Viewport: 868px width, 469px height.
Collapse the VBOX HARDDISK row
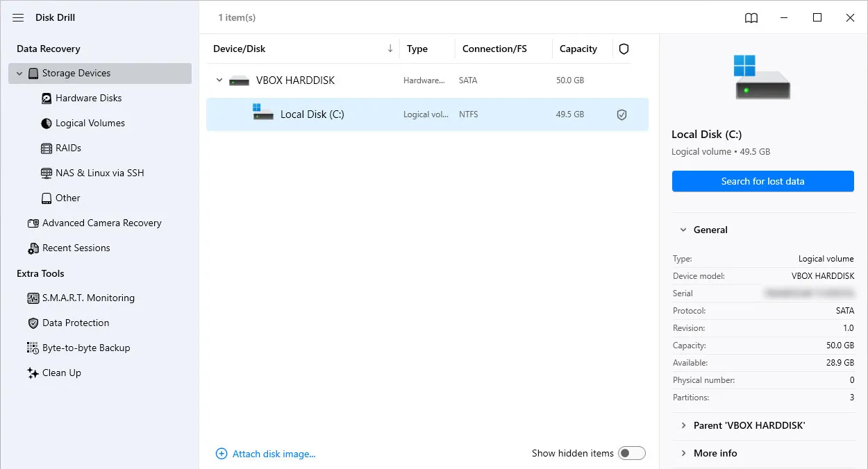click(x=219, y=80)
